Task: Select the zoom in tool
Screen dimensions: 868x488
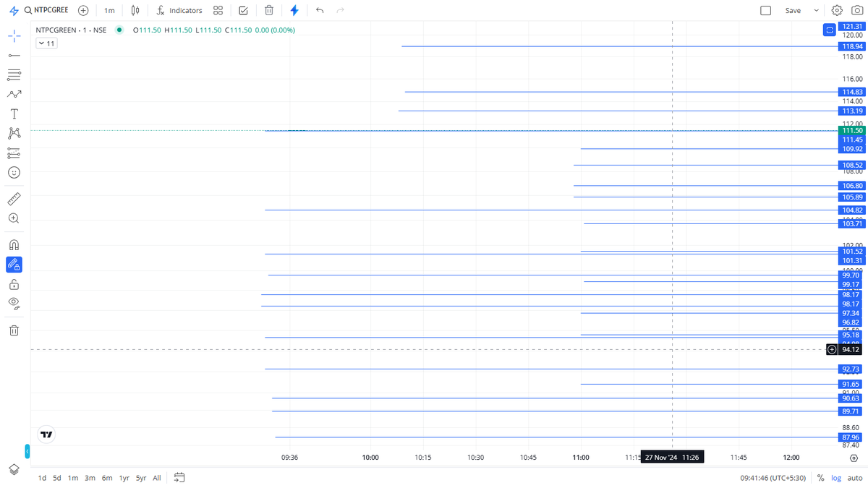Action: tap(14, 218)
